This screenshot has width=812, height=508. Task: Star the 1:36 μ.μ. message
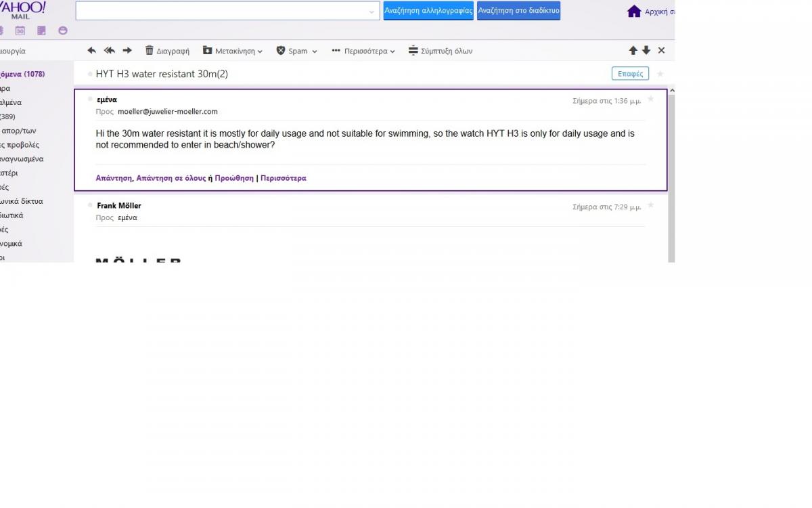[x=651, y=99]
